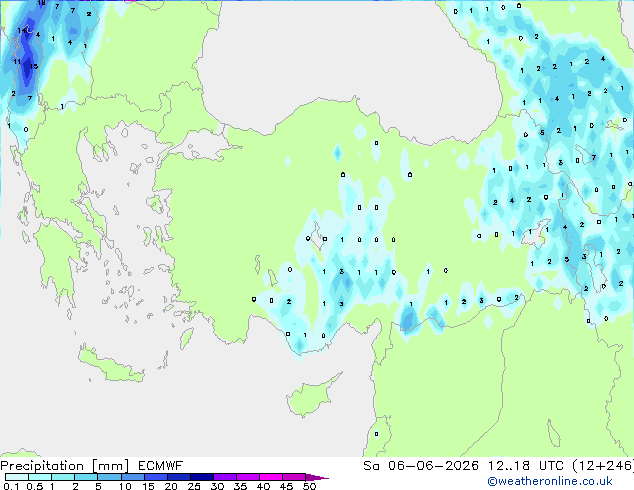Click the legend swatch between 15 and 20
Viewport: 634px width, 490px height.
coord(155,477)
